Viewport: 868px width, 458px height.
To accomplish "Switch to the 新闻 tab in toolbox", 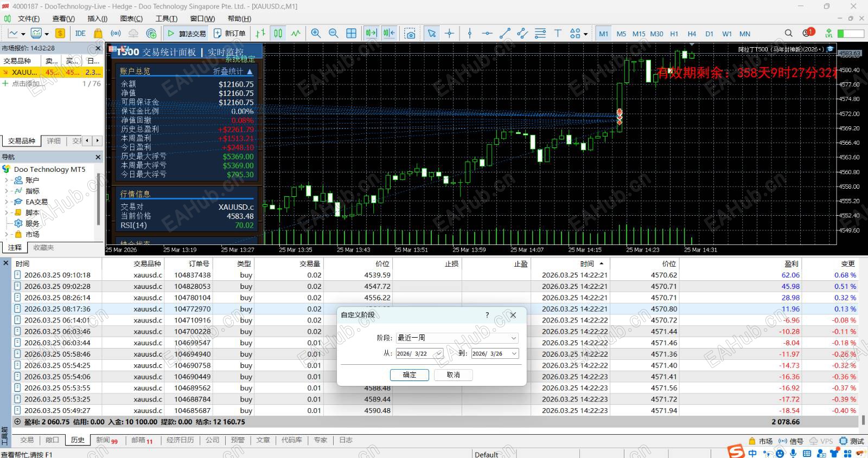I will click(x=107, y=440).
